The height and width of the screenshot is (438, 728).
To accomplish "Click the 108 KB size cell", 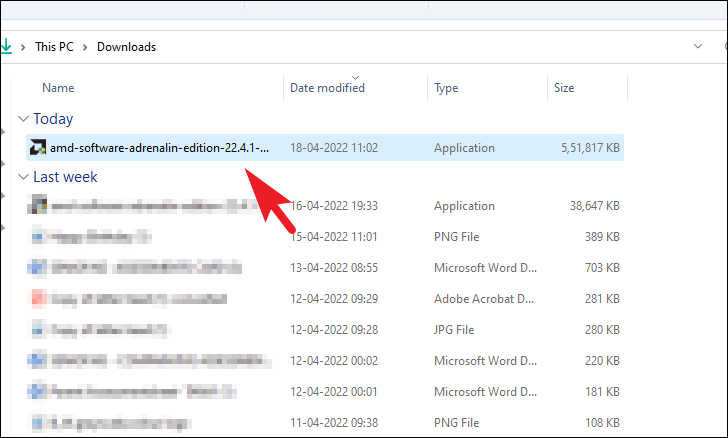I will (x=602, y=423).
